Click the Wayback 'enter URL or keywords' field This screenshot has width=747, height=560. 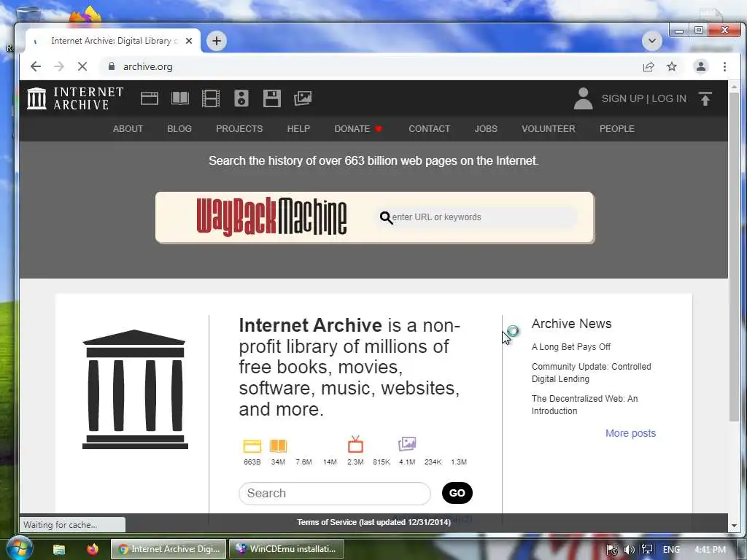click(x=478, y=217)
